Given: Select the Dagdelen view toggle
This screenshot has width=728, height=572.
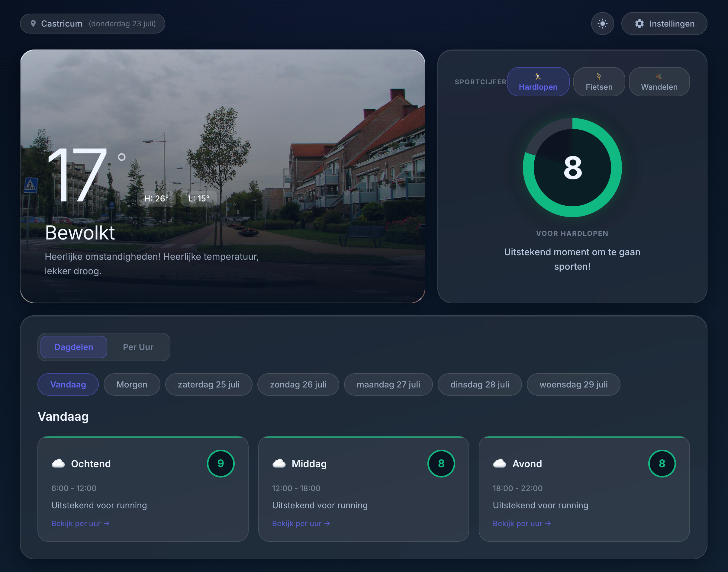Looking at the screenshot, I should point(74,347).
